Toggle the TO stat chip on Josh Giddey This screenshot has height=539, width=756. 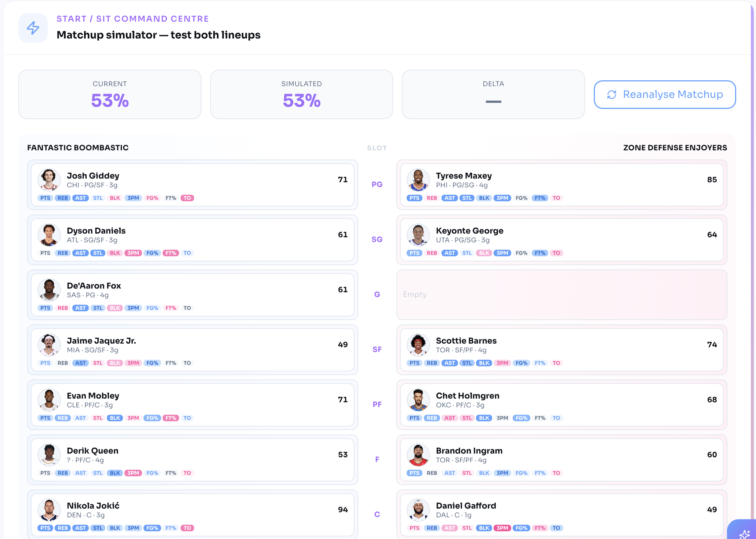point(187,198)
